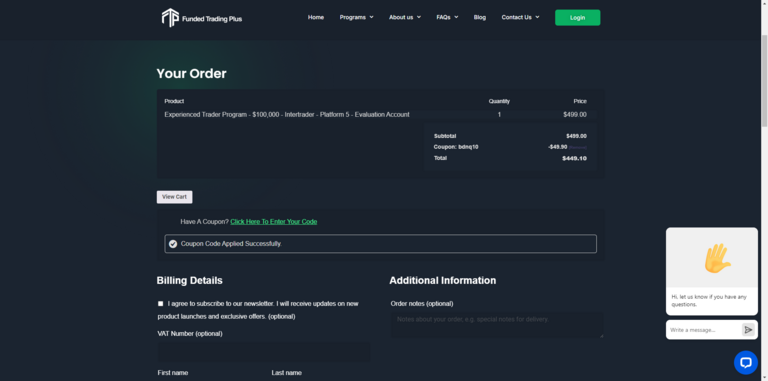Click the Subtotal label
The width and height of the screenshot is (768, 381).
(445, 136)
